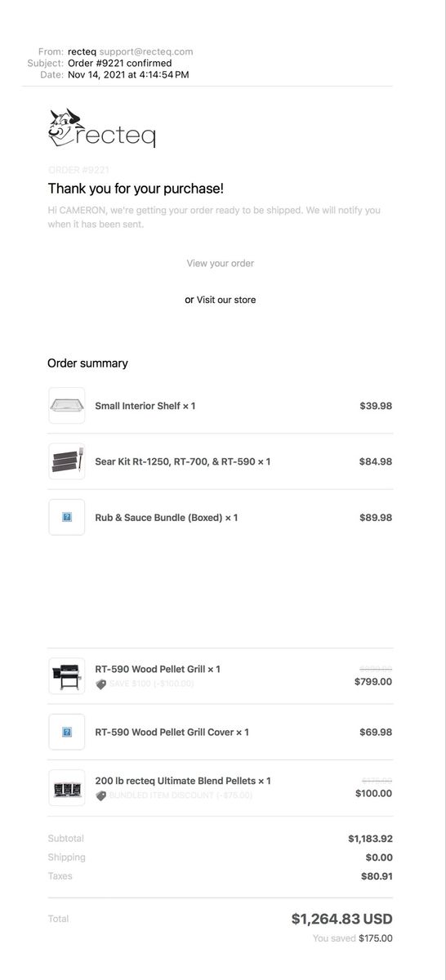Click the recteq bull logo

click(101, 128)
